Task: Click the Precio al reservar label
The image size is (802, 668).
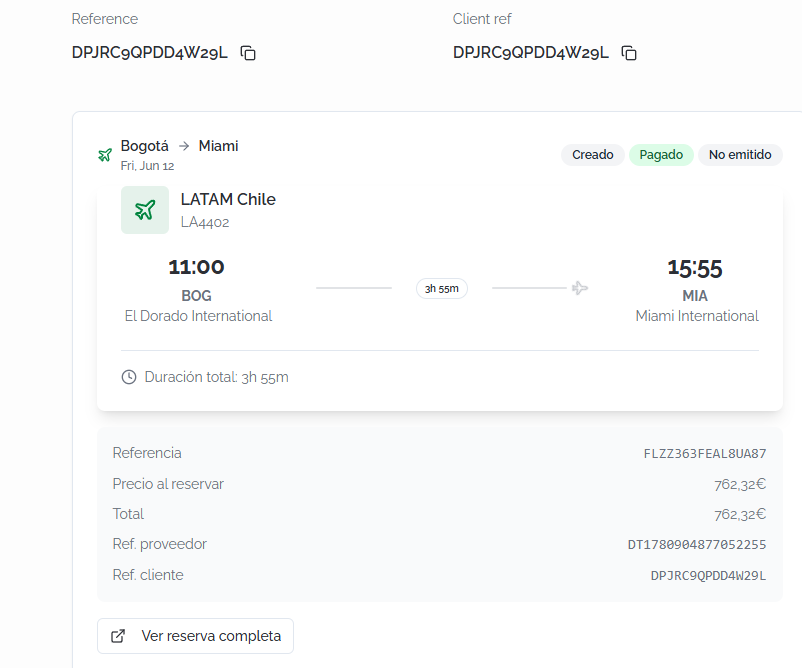Action: [x=168, y=484]
